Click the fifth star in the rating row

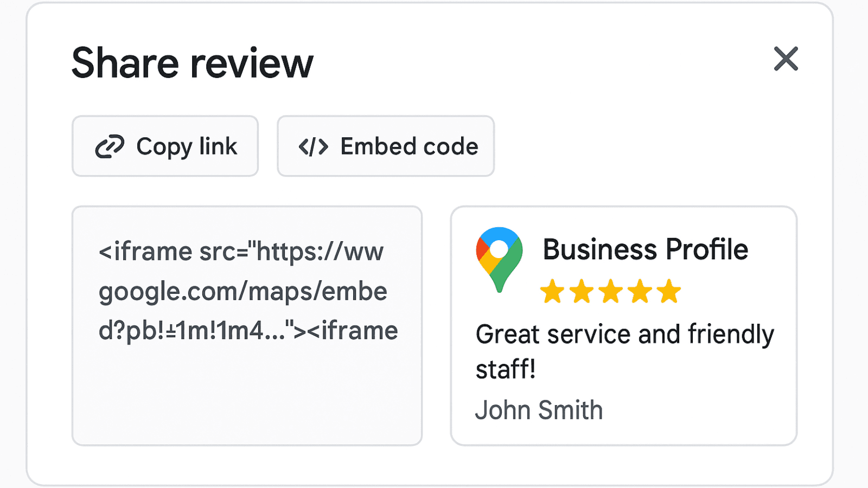669,291
